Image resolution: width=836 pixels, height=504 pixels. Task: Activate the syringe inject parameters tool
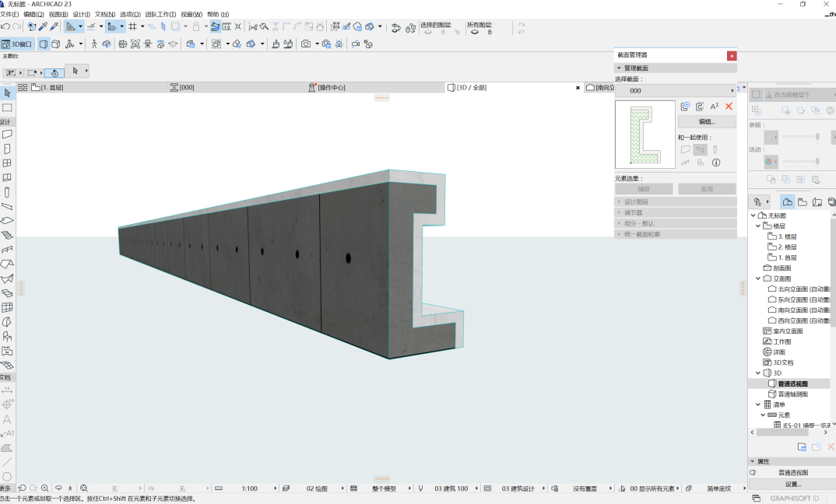point(54,26)
